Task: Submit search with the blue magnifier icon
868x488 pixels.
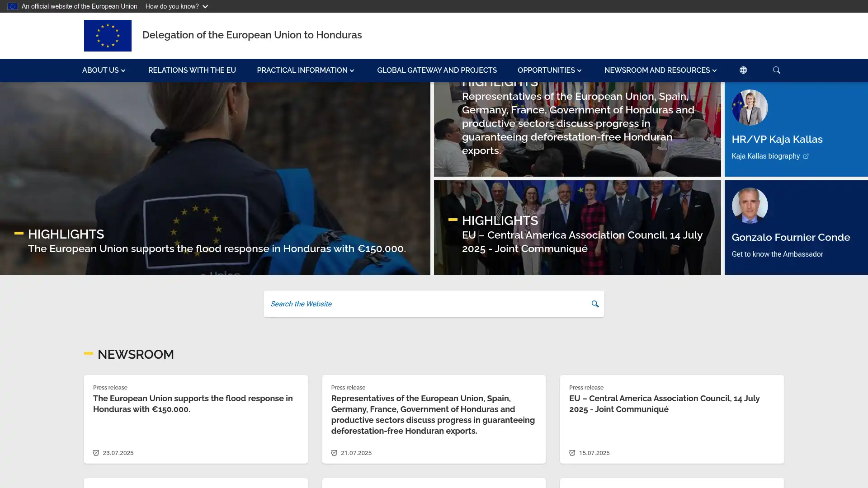Action: coord(595,304)
